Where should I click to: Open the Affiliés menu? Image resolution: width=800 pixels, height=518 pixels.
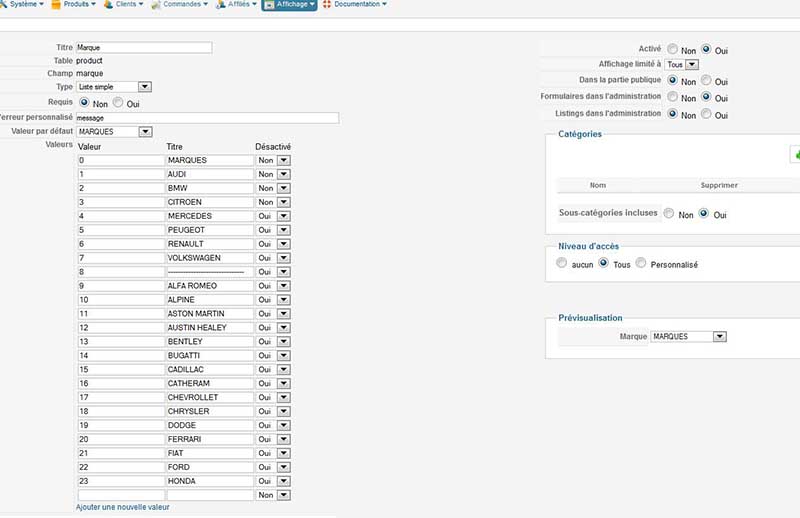point(237,4)
